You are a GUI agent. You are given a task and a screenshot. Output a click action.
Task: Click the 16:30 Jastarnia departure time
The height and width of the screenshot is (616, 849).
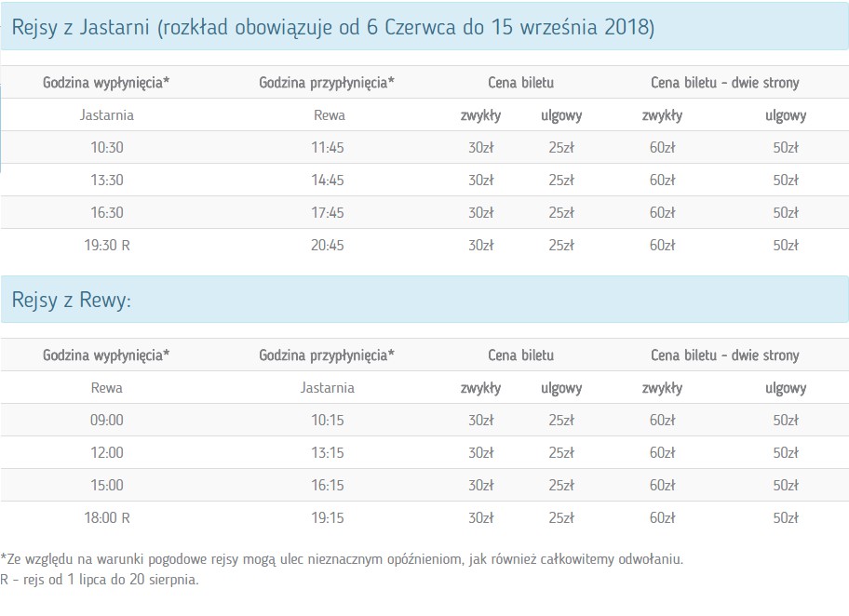[106, 213]
